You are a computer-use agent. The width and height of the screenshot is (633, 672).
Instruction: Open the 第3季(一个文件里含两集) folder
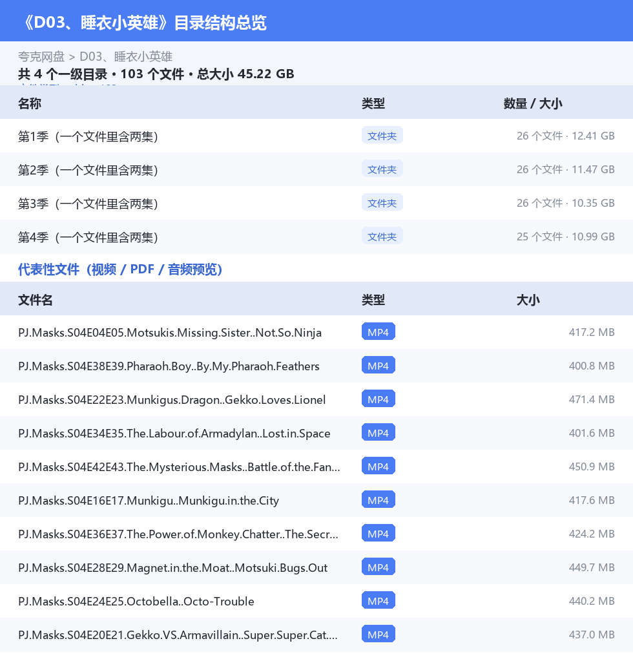(x=88, y=204)
